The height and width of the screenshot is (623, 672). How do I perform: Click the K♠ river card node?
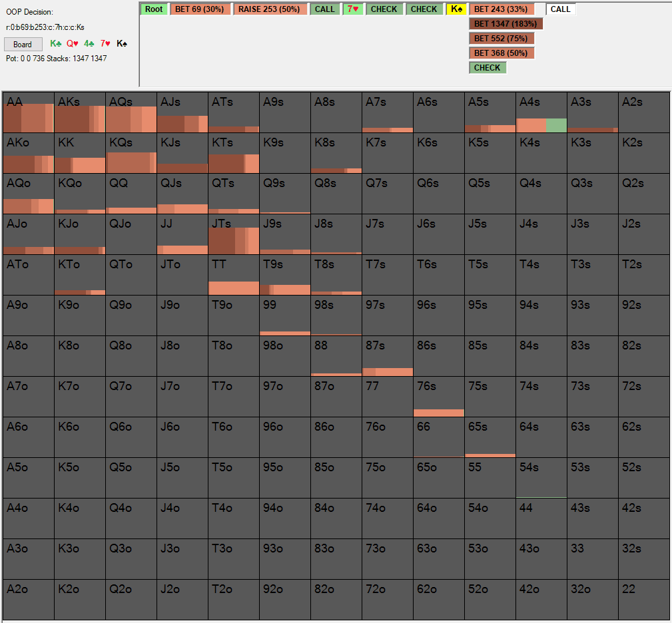click(456, 9)
